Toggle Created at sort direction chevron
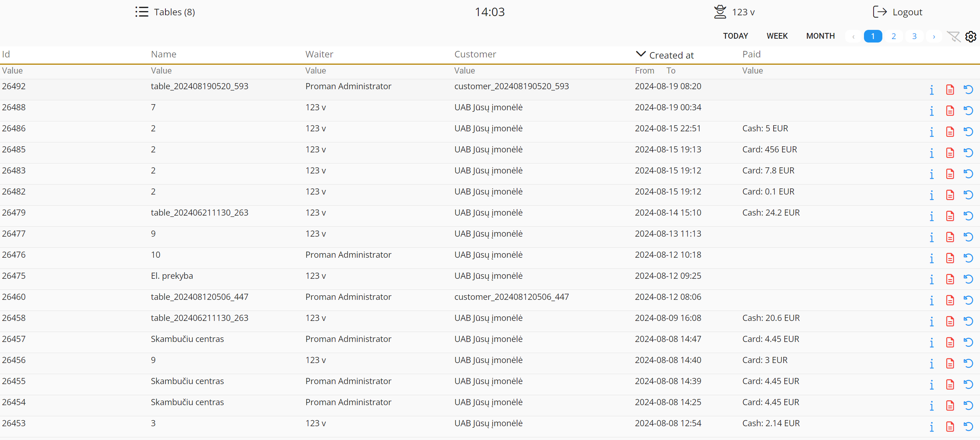Image resolution: width=980 pixels, height=440 pixels. click(x=640, y=54)
